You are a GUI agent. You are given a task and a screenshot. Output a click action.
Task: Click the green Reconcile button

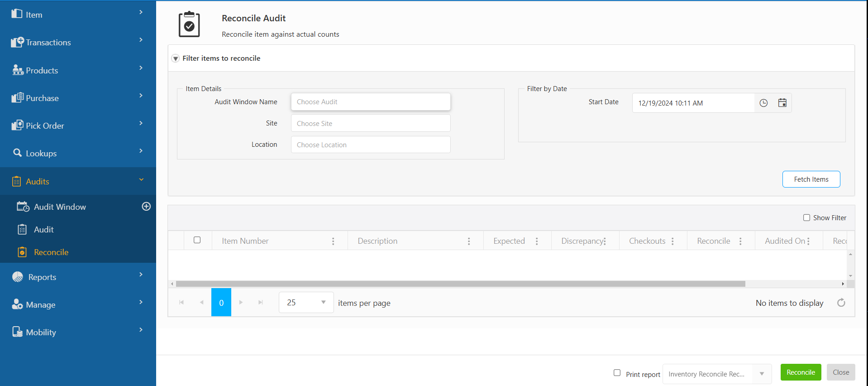[801, 372]
